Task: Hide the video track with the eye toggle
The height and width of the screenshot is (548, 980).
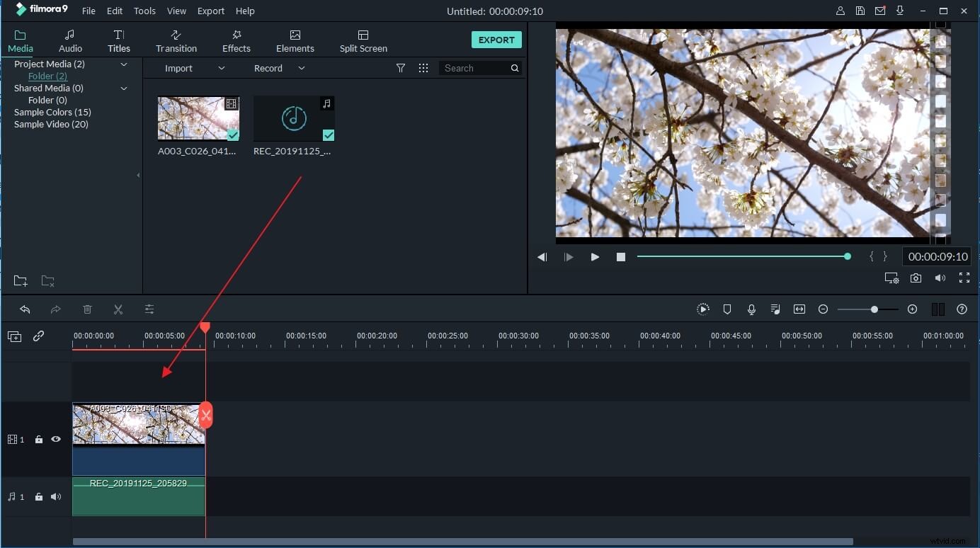Action: click(56, 439)
